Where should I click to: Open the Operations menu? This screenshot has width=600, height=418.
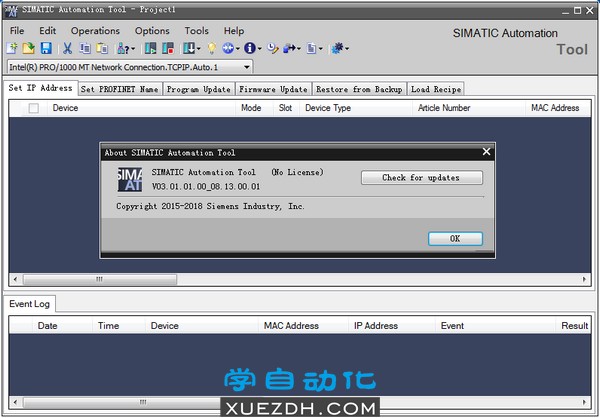coord(95,31)
